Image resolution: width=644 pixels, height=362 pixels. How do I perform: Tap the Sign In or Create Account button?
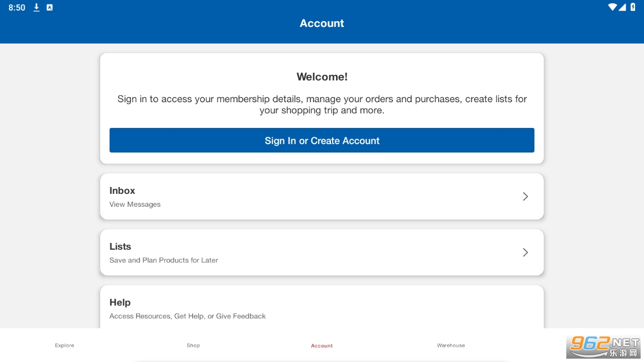[x=322, y=140]
